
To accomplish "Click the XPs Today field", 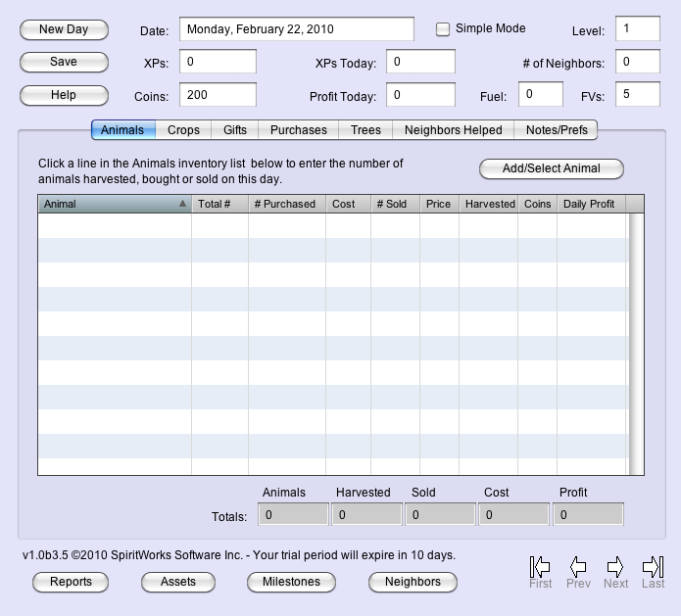I will pos(420,62).
